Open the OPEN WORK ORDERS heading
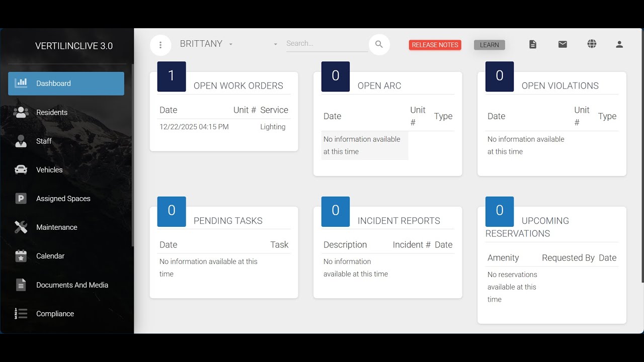This screenshot has height=362, width=644. click(238, 85)
